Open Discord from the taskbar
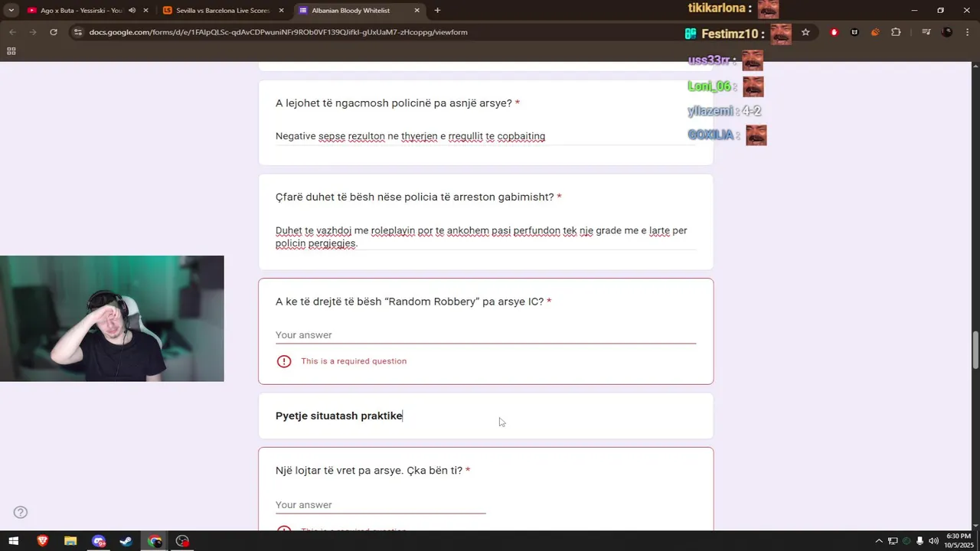Viewport: 980px width, 551px height. [99, 541]
